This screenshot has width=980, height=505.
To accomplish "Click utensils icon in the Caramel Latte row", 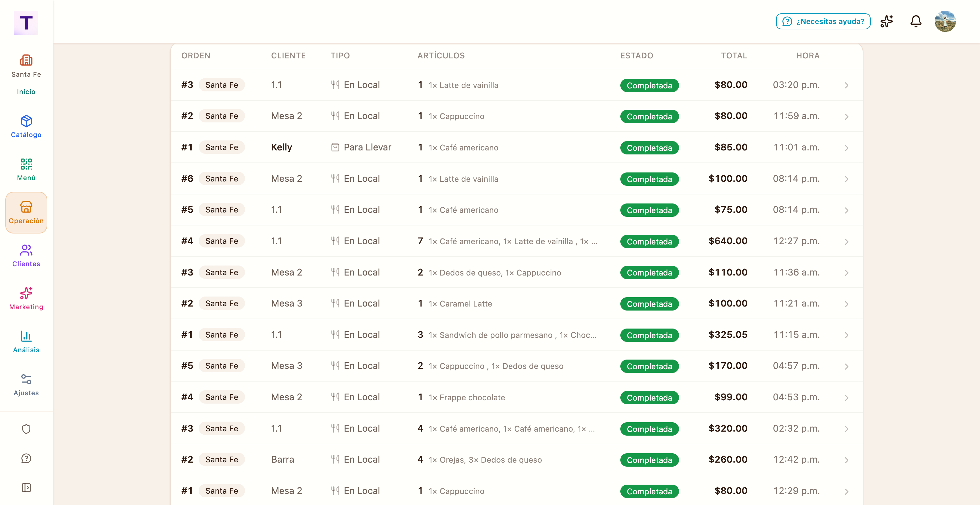I will click(335, 303).
